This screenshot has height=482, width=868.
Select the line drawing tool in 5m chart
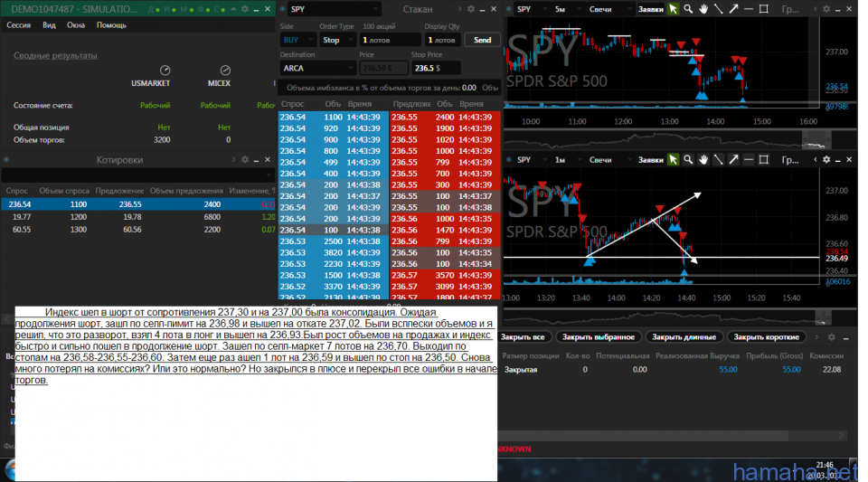click(x=718, y=9)
